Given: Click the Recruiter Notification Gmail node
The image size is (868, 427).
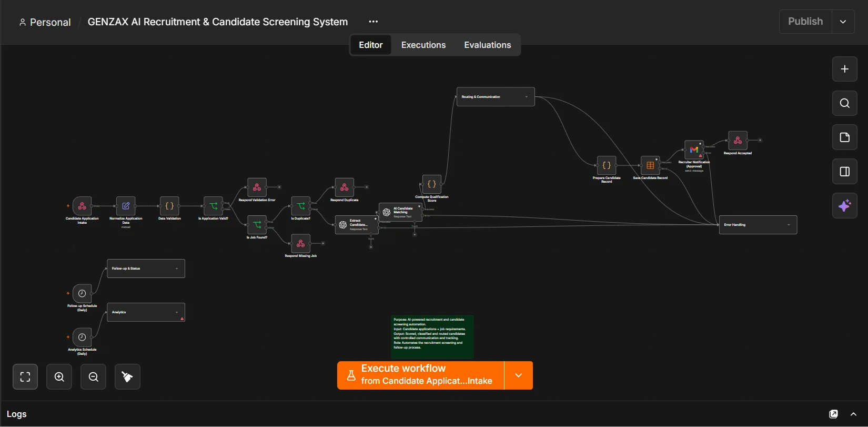Looking at the screenshot, I should 694,150.
